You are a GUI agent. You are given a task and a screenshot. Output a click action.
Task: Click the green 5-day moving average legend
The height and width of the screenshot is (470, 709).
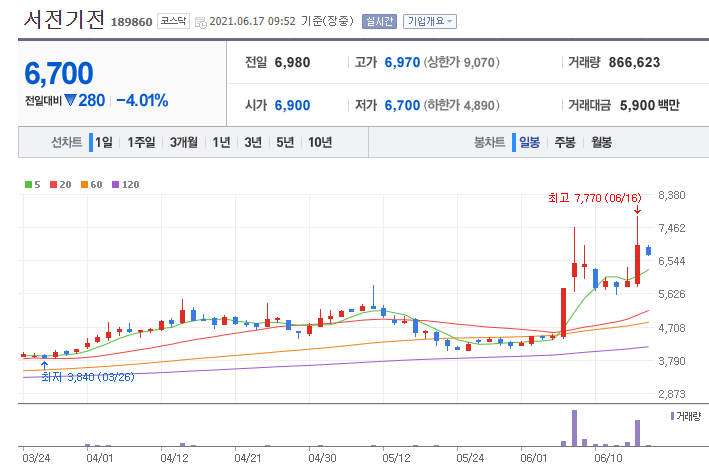(33, 185)
